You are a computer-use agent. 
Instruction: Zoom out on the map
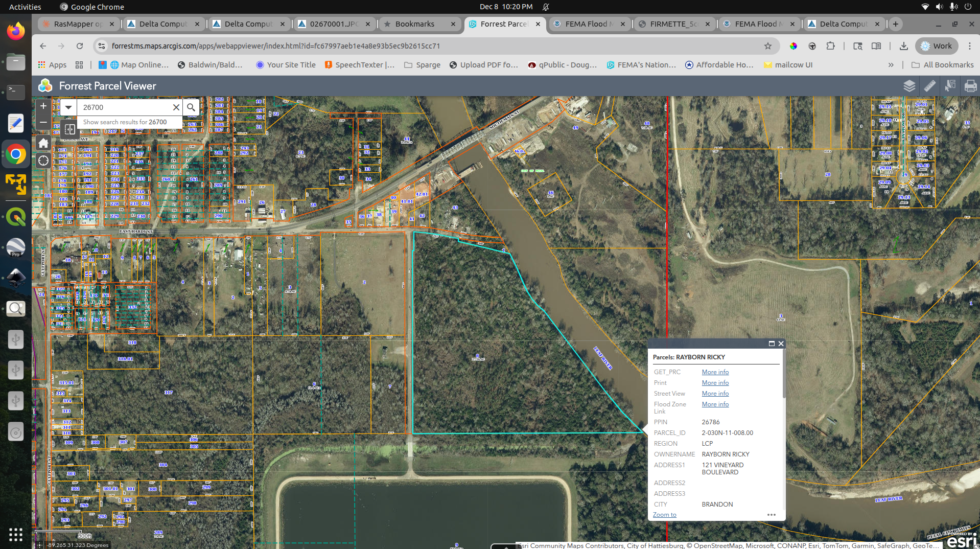(43, 122)
